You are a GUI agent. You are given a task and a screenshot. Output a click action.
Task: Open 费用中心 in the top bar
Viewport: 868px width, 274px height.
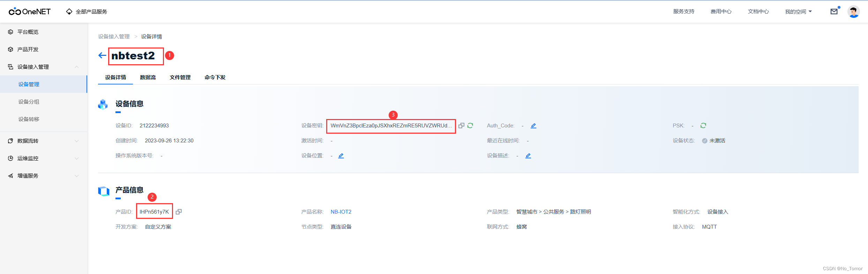pyautogui.click(x=721, y=12)
